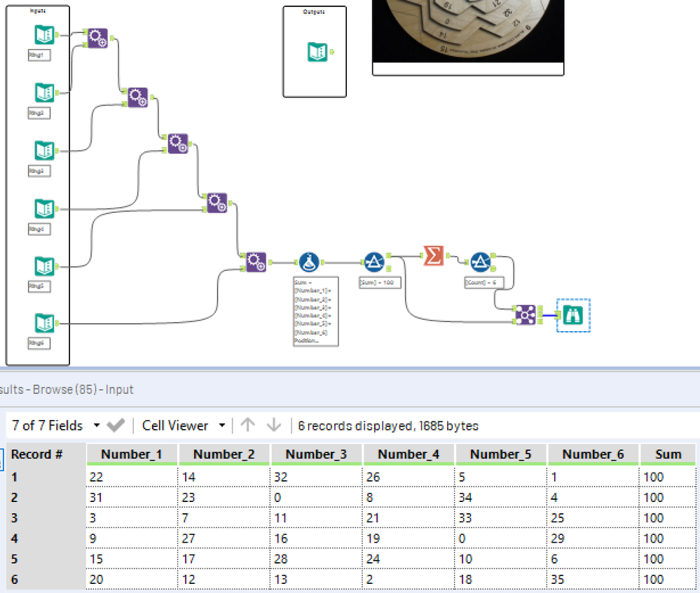Click the Ring1 annotation label
Image resolution: width=700 pixels, height=593 pixels.
point(39,55)
